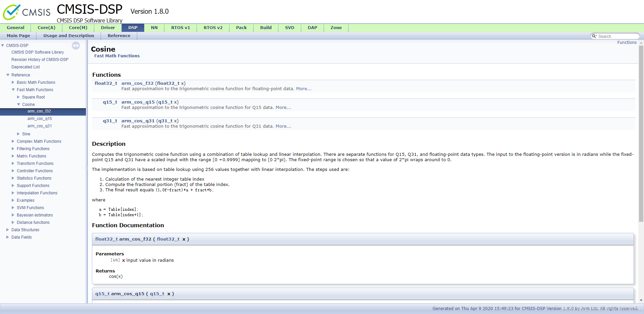Open CMSIS DSP Software Library item

(38, 52)
